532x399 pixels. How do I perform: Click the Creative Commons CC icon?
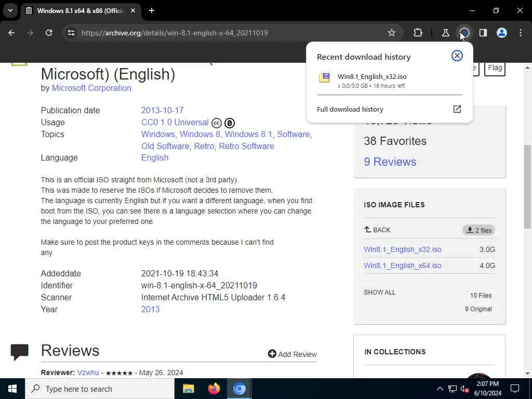coord(217,123)
